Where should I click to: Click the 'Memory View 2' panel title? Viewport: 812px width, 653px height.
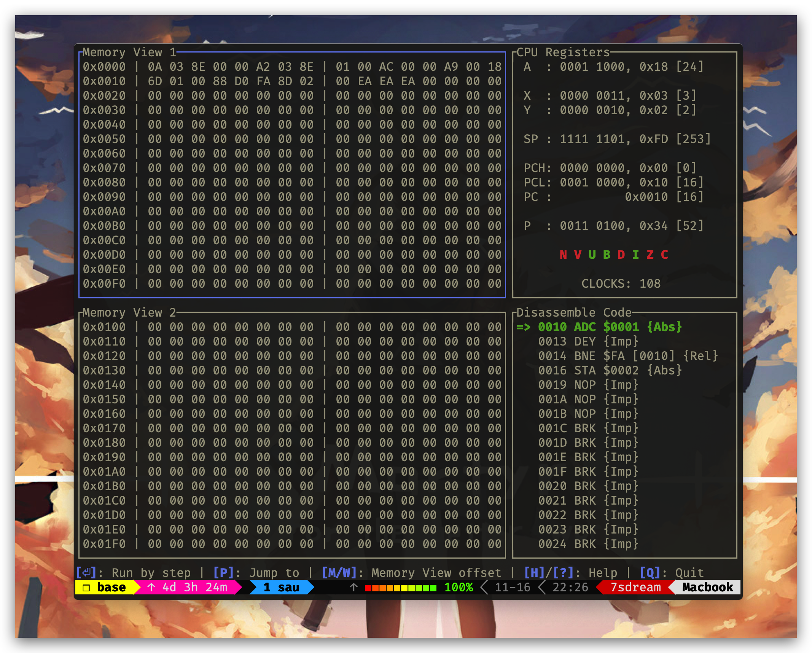click(x=129, y=312)
